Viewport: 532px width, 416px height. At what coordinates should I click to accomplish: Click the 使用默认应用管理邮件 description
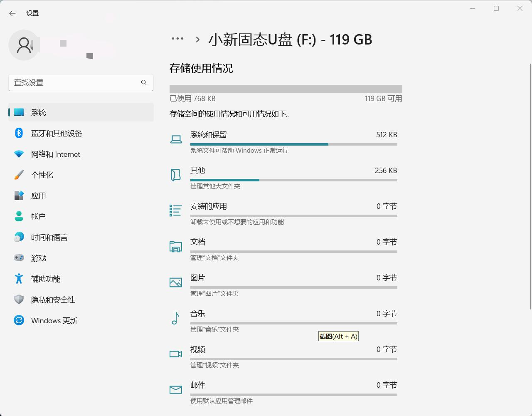(222, 401)
